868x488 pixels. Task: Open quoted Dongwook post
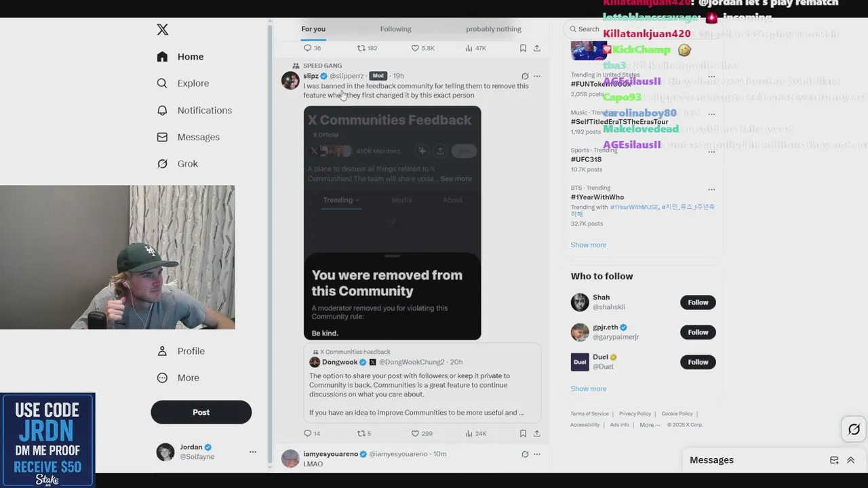422,382
